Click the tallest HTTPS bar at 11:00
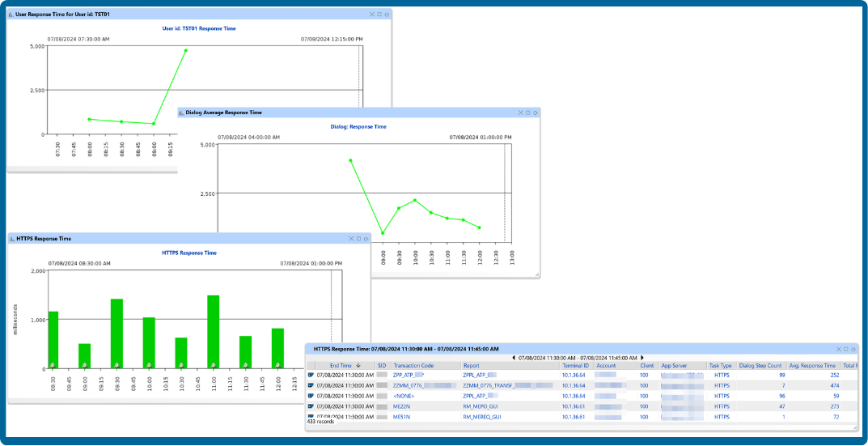The image size is (868, 446). point(213,332)
